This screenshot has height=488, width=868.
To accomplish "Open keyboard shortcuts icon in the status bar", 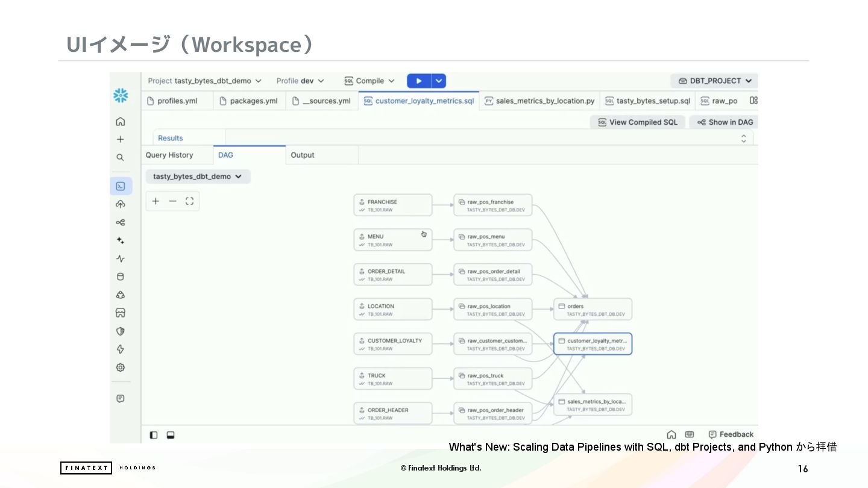I will tap(690, 434).
